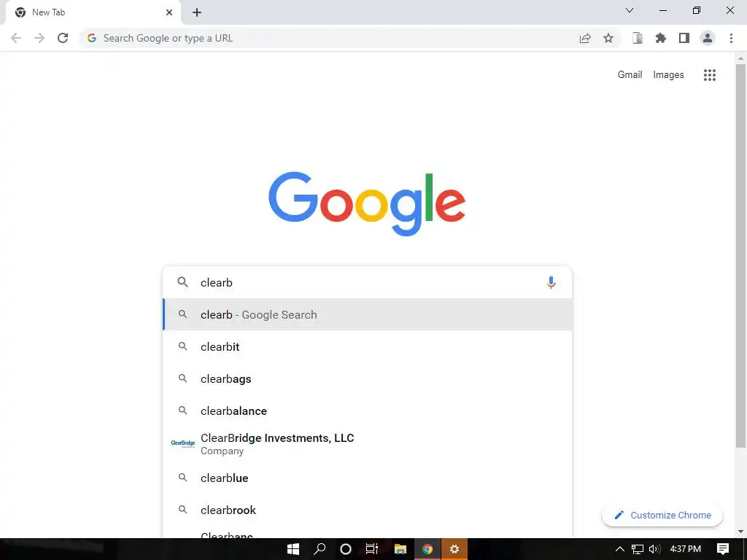
Task: Select the clearbit suggestion
Action: (x=367, y=346)
